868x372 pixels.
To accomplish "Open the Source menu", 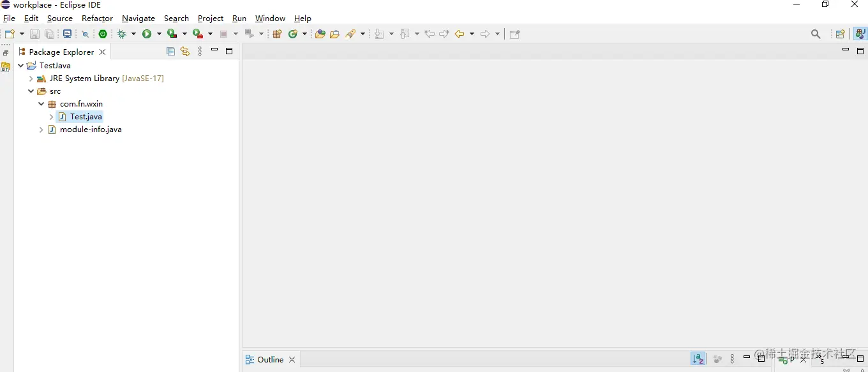I will (x=60, y=19).
